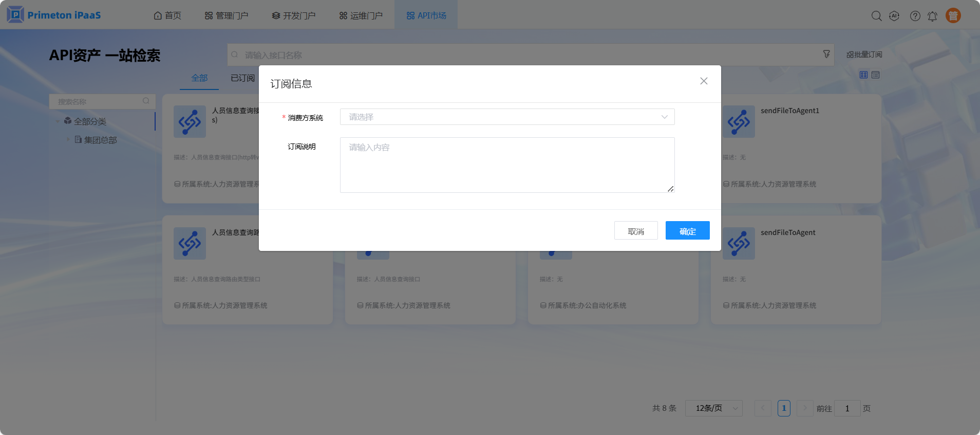
Task: Open the AI assistant icon in header
Action: click(894, 16)
